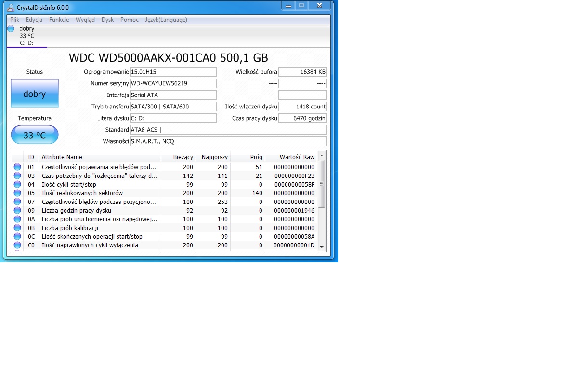Click the firmware field 15.01H15

[173, 72]
